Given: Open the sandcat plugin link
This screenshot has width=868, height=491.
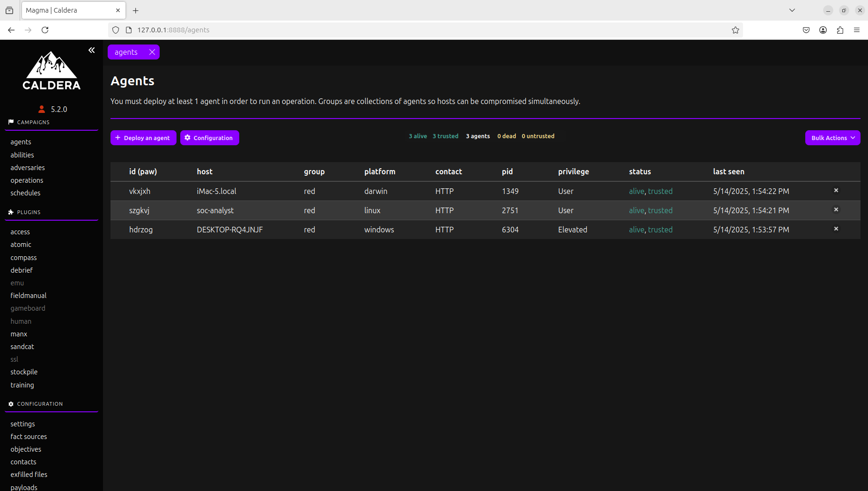Looking at the screenshot, I should pos(22,347).
